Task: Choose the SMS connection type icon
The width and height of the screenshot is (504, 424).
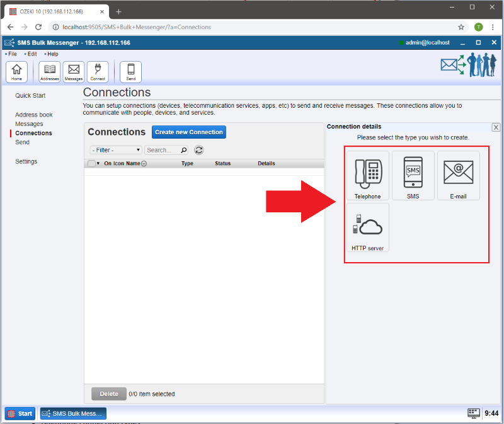Action: coord(413,175)
